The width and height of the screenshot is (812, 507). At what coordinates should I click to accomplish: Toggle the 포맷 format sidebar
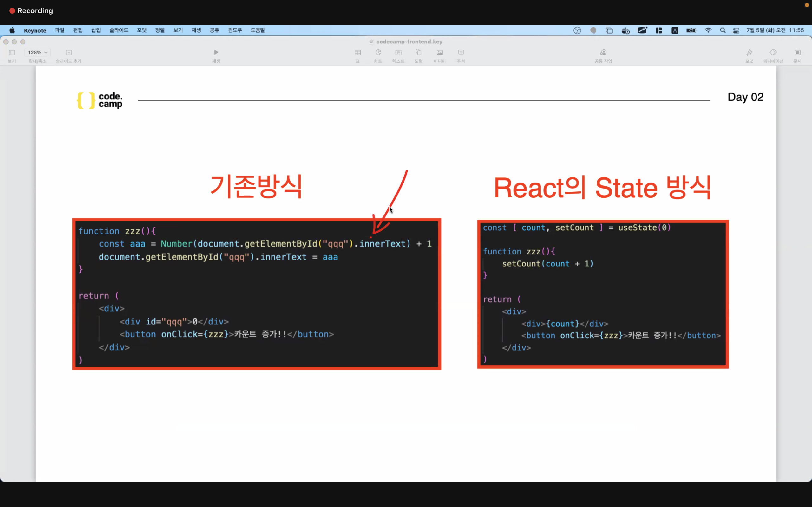click(750, 55)
